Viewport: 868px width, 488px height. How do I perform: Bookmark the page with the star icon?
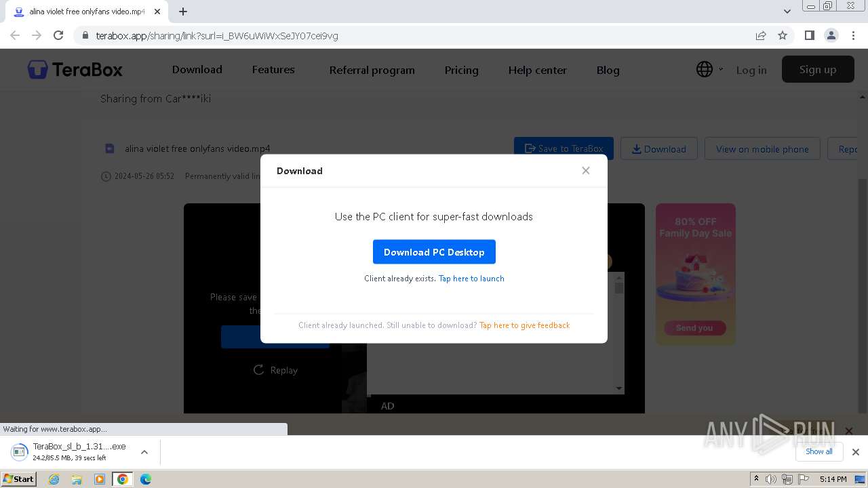(783, 35)
